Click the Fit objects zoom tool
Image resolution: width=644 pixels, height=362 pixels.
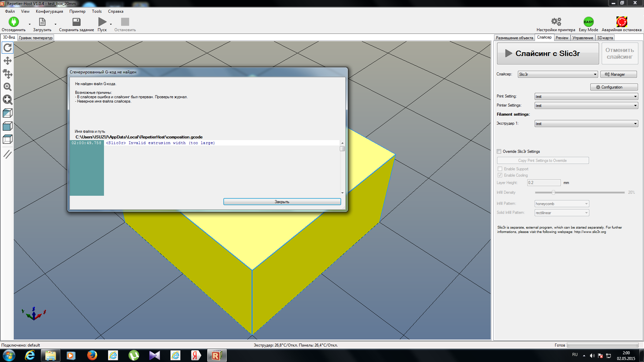[x=7, y=100]
